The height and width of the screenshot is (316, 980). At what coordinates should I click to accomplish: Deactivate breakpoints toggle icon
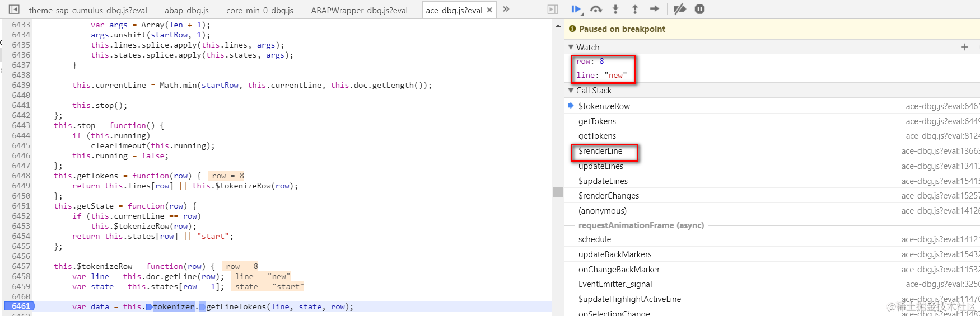pos(679,9)
